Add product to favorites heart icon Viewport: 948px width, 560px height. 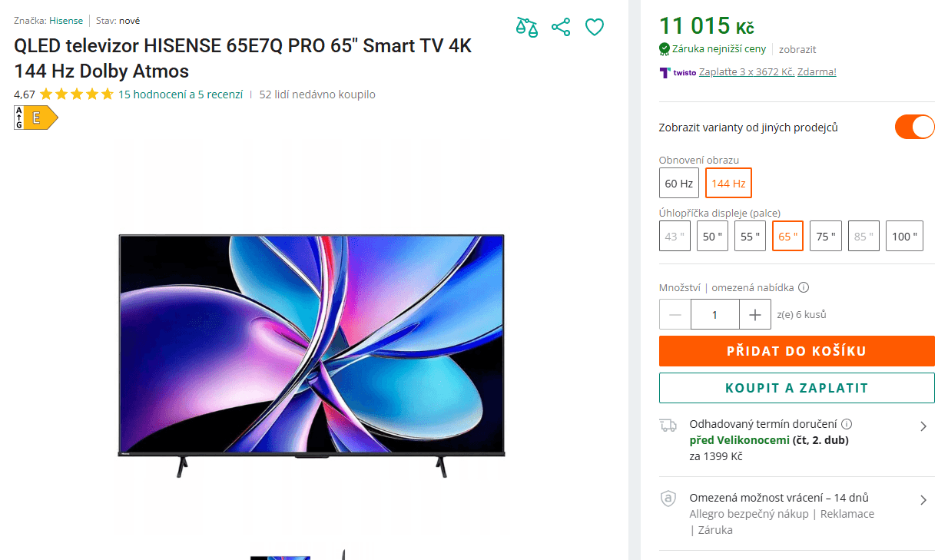(x=595, y=27)
